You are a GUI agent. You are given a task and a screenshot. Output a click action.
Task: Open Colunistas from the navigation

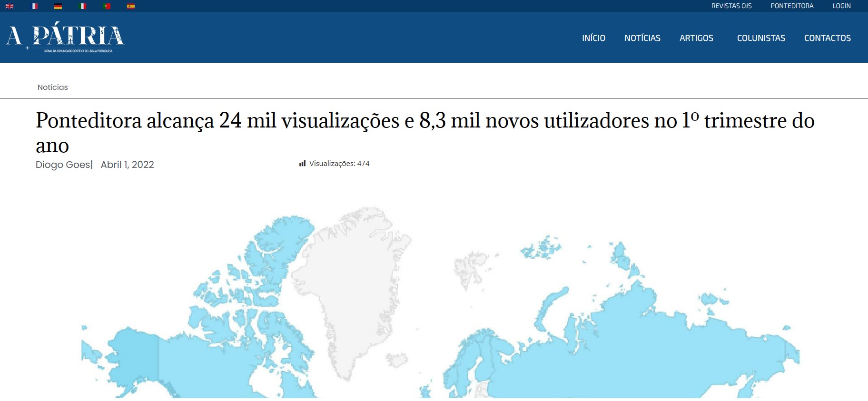[x=760, y=38]
